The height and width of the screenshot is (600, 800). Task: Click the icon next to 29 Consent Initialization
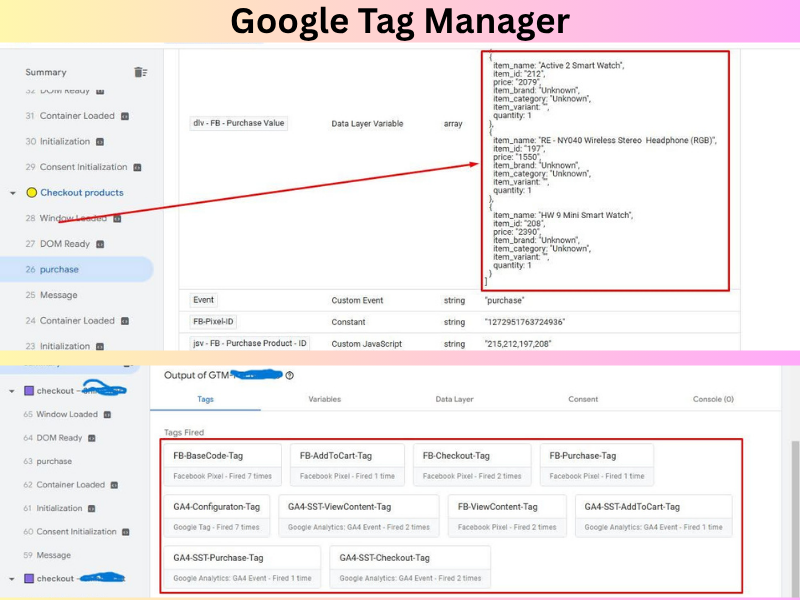[x=137, y=167]
